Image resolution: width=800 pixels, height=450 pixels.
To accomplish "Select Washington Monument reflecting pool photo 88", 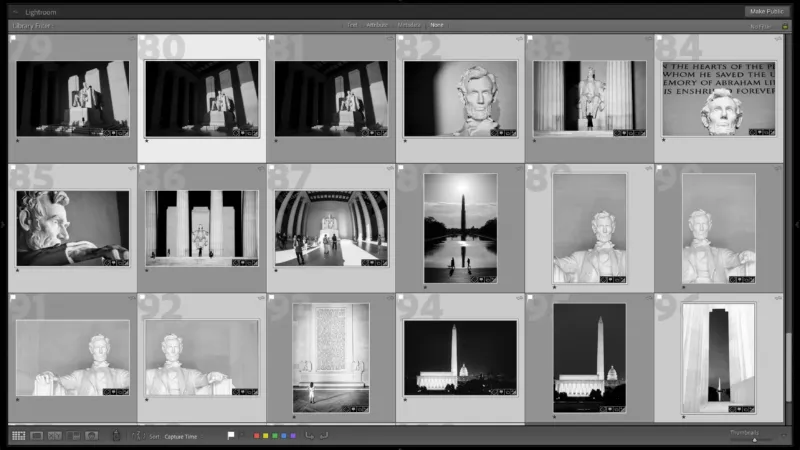I will (460, 228).
